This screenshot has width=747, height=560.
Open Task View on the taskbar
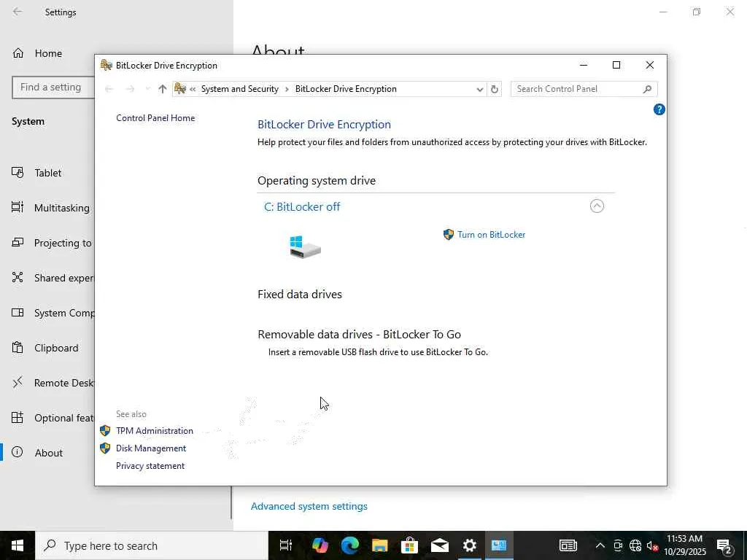285,545
